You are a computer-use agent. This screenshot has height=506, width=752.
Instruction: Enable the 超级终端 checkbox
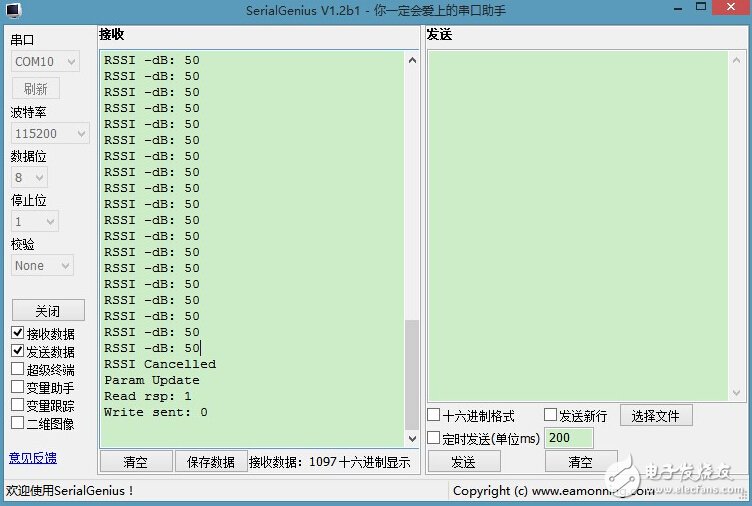(17, 369)
